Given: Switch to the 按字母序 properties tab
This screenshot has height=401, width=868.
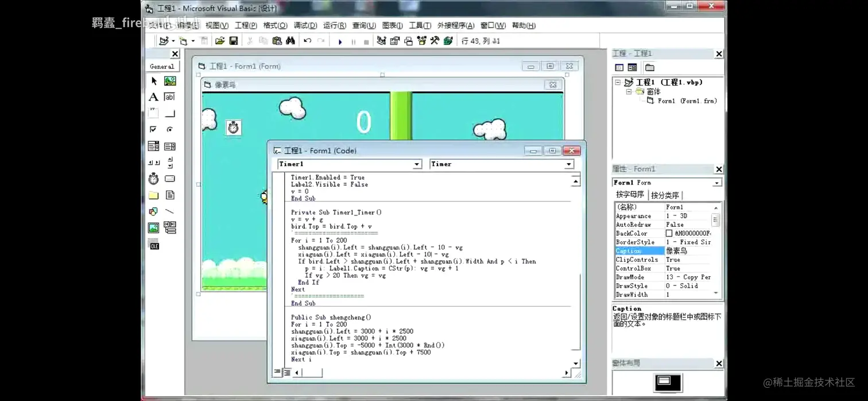Looking at the screenshot, I should (x=630, y=195).
